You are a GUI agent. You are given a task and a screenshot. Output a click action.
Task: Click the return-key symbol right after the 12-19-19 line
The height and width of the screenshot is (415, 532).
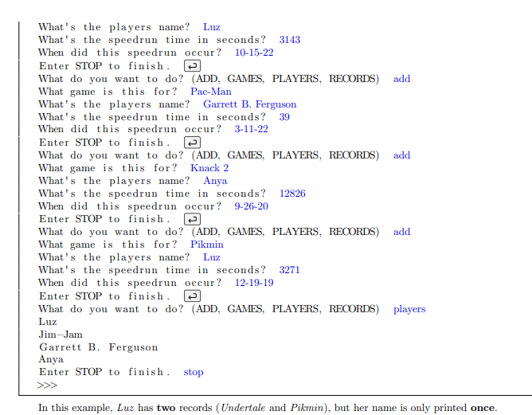(x=192, y=296)
